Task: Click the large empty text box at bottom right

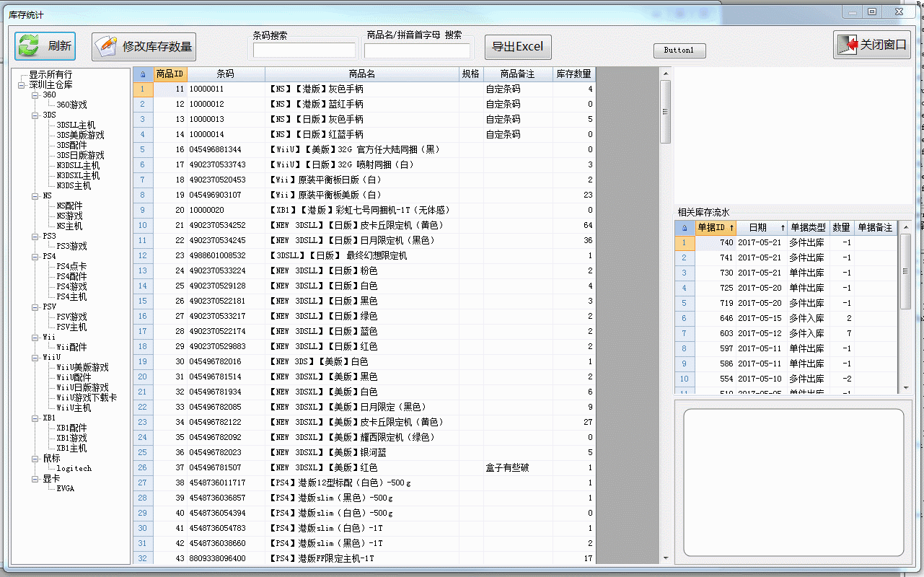Action: coord(793,483)
